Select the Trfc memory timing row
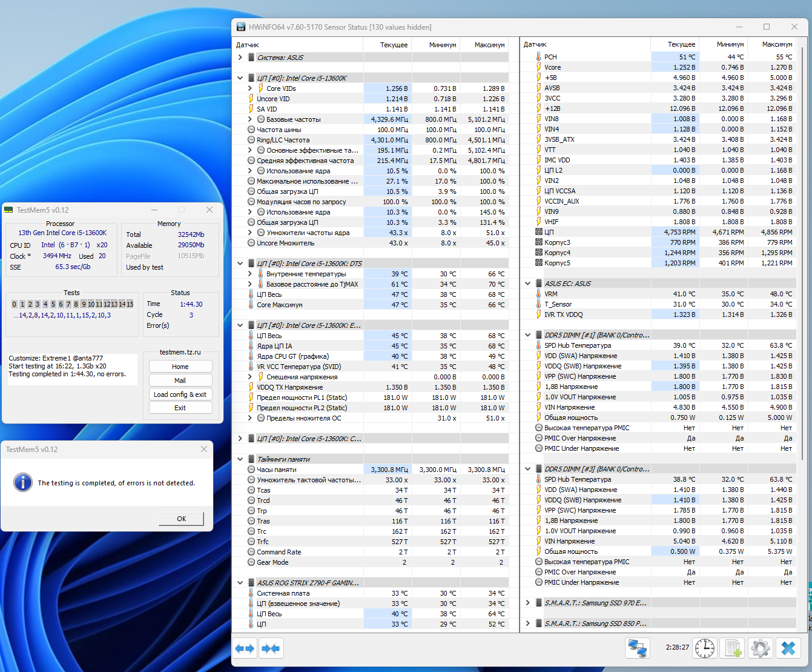 tap(371, 542)
